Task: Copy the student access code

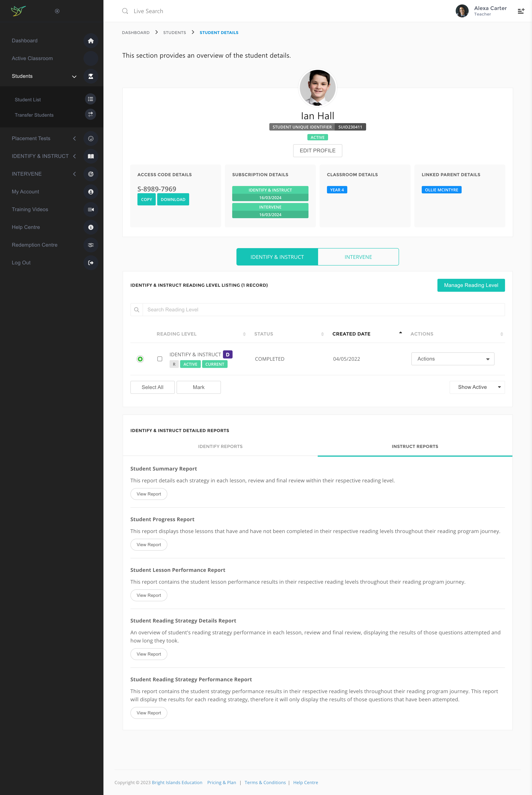Action: [146, 199]
